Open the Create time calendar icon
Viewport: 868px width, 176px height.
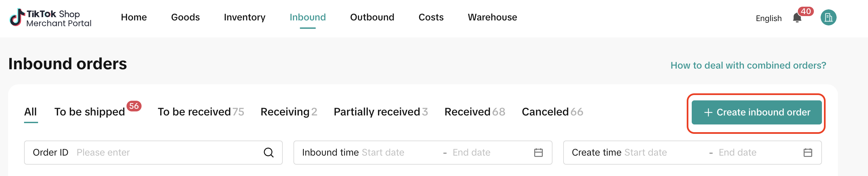click(x=807, y=153)
